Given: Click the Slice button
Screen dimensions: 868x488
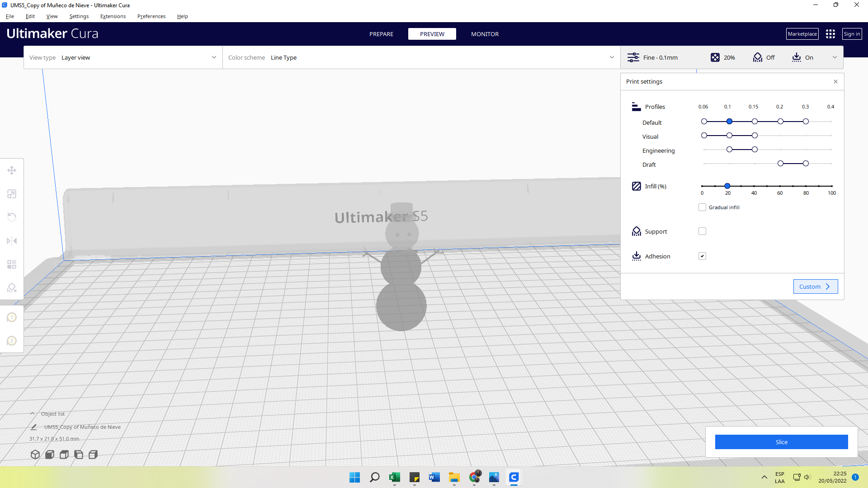Looking at the screenshot, I should (781, 442).
